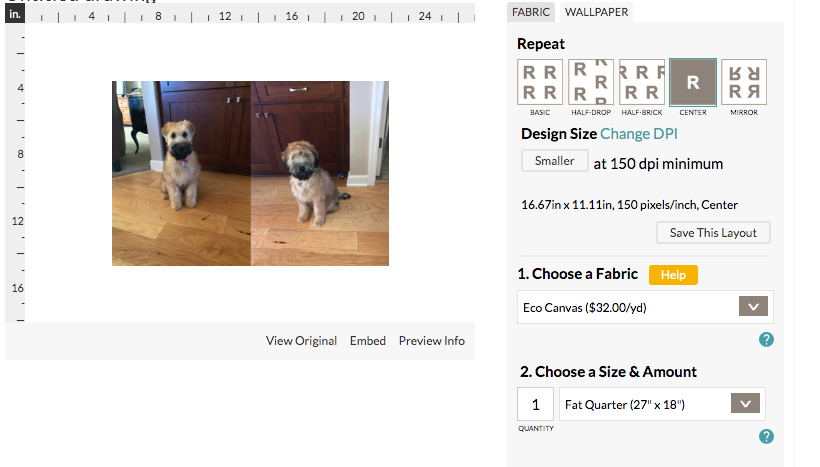Click the View Original link
This screenshot has height=467, width=820.
(301, 341)
